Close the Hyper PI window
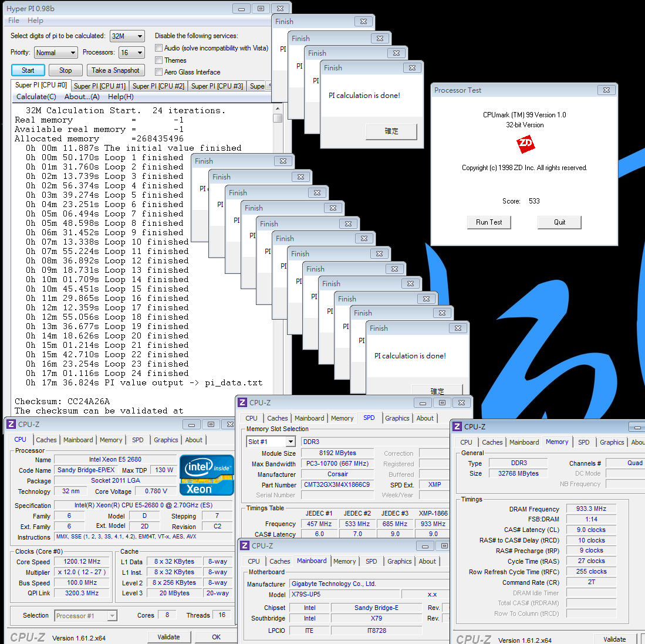 (x=280, y=9)
